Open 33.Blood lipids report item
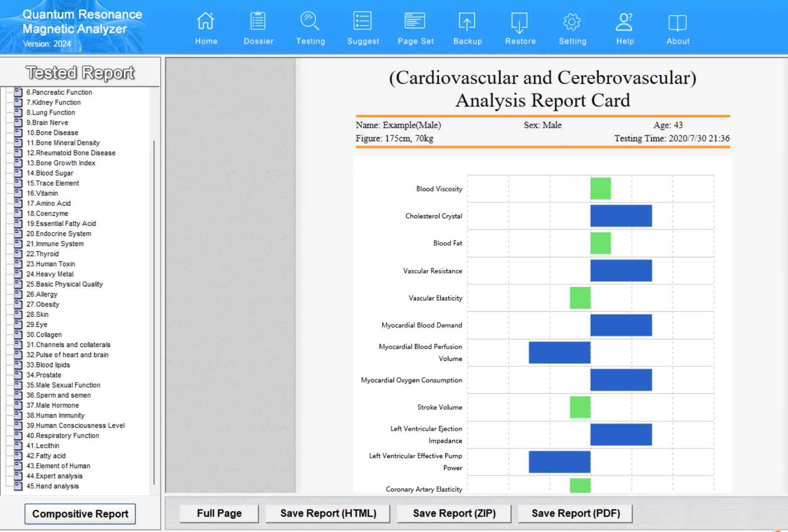This screenshot has width=788, height=532. pos(48,365)
